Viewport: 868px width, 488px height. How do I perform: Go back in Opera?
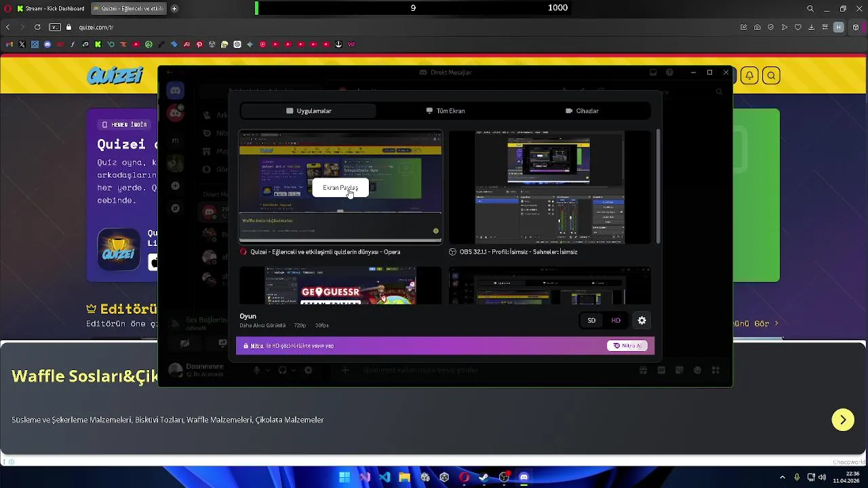pyautogui.click(x=7, y=27)
